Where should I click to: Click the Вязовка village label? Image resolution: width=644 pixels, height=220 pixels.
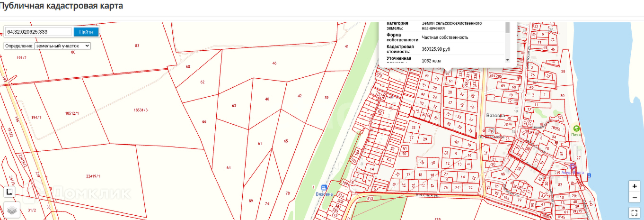495,115
